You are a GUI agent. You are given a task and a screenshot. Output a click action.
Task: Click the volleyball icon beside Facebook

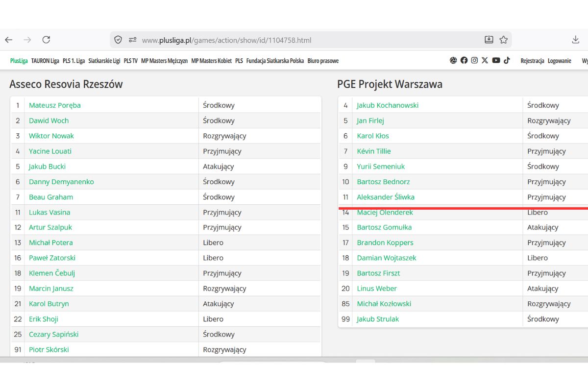tap(453, 60)
